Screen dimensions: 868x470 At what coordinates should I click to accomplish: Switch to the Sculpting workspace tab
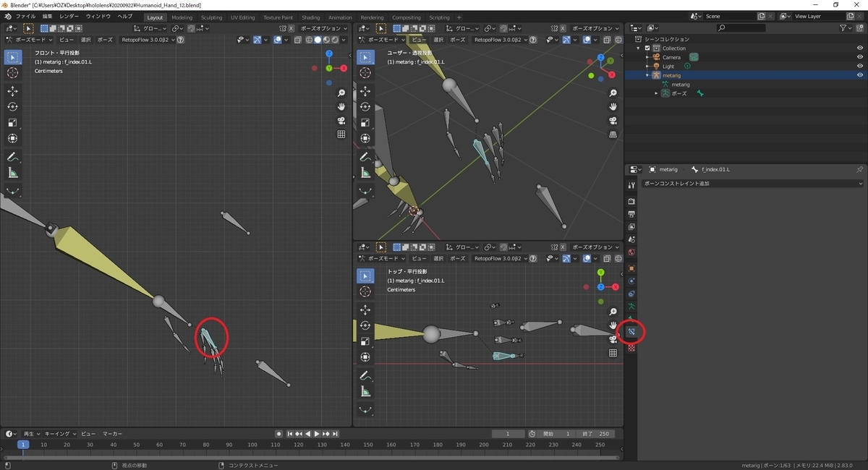click(x=212, y=17)
